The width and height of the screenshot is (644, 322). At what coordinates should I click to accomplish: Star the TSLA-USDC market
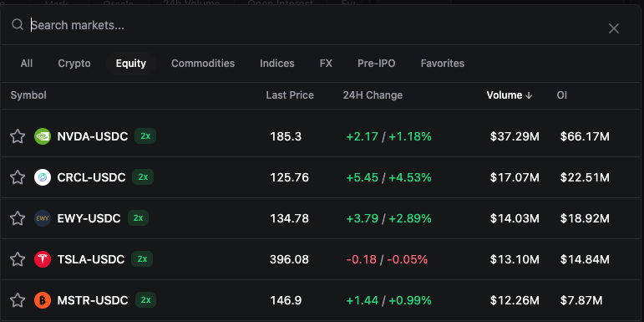click(18, 259)
